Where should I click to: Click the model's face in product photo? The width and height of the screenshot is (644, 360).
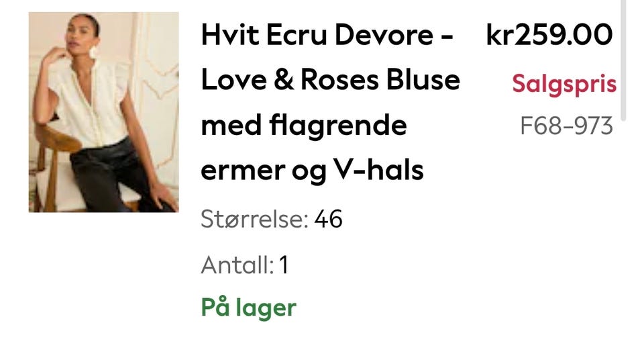[79, 34]
